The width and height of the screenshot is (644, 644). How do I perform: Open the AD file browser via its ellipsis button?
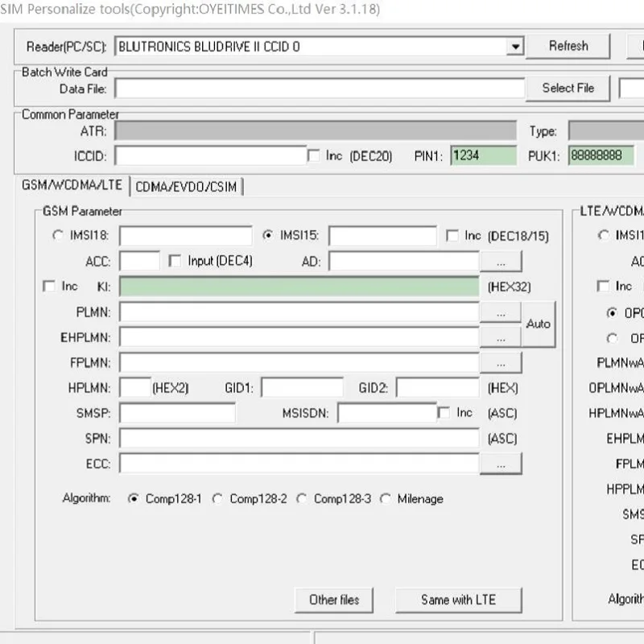[x=501, y=261]
